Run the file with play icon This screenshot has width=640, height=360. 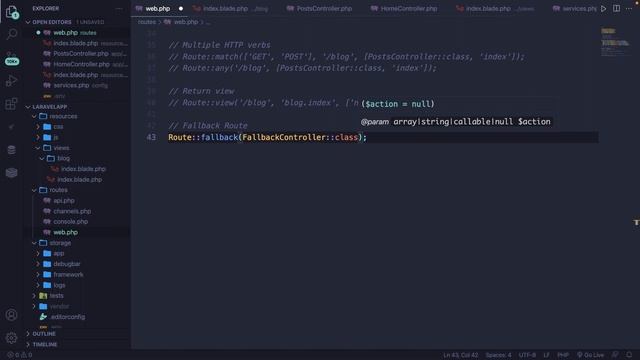pyautogui.click(x=603, y=9)
